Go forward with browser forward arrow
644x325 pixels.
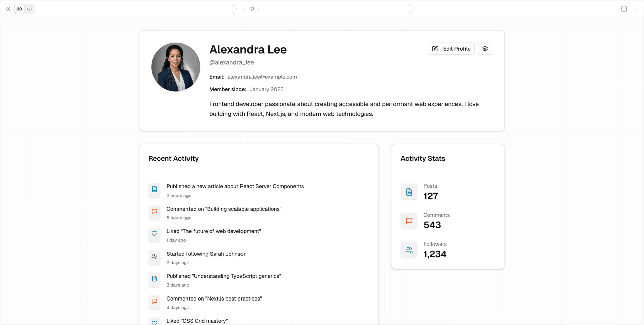pos(244,9)
